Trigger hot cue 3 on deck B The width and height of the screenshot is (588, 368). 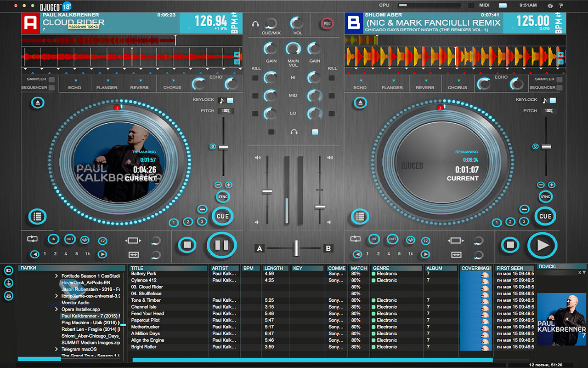[x=524, y=221]
